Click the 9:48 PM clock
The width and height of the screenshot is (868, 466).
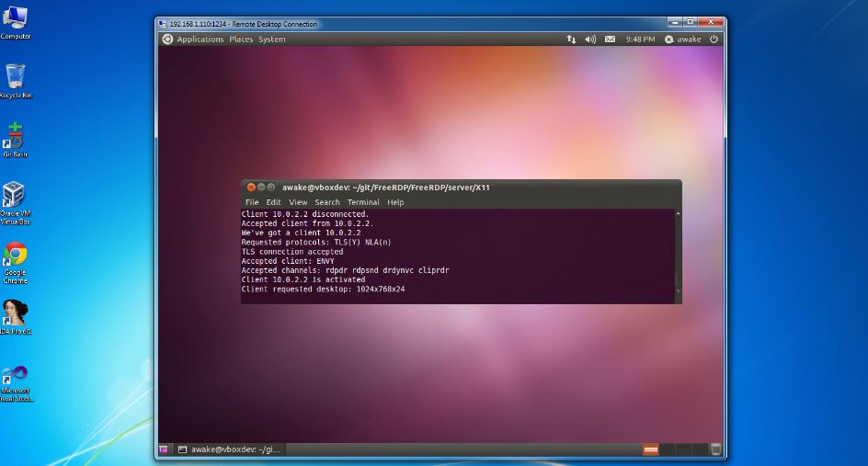click(x=641, y=40)
